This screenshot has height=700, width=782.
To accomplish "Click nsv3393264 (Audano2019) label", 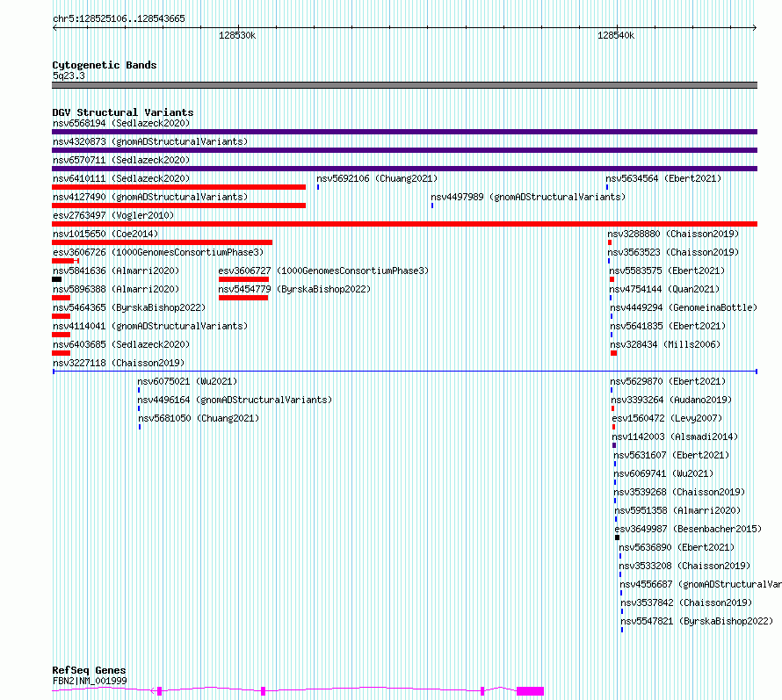I will (672, 400).
